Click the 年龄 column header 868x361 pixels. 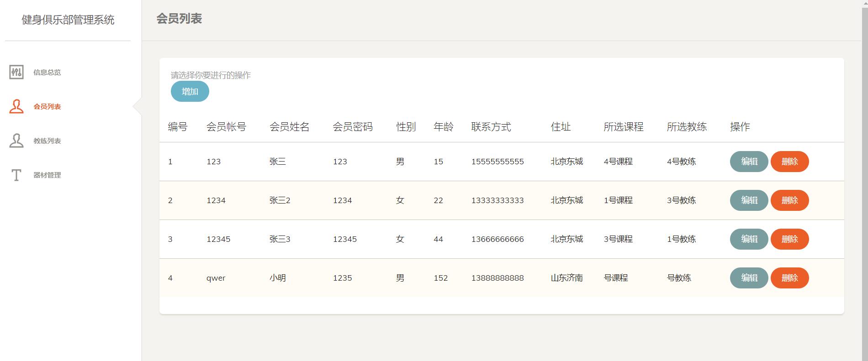point(444,127)
